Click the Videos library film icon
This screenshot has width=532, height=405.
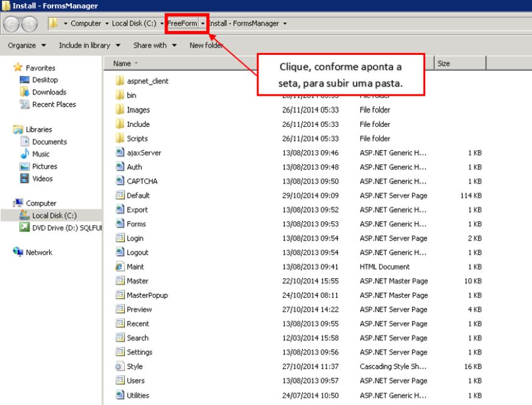[24, 178]
